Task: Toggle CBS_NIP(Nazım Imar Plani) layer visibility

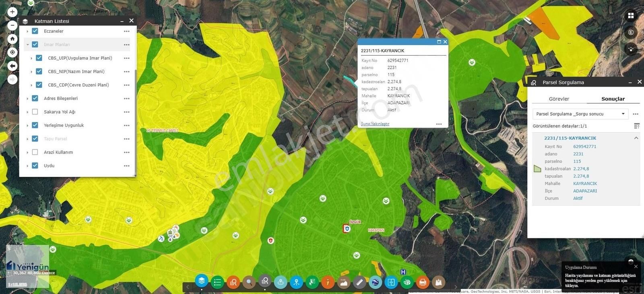Action: (x=39, y=71)
